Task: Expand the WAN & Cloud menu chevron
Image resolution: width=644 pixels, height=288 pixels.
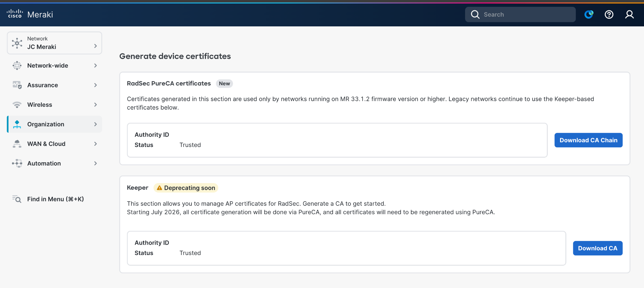Action: tap(96, 144)
